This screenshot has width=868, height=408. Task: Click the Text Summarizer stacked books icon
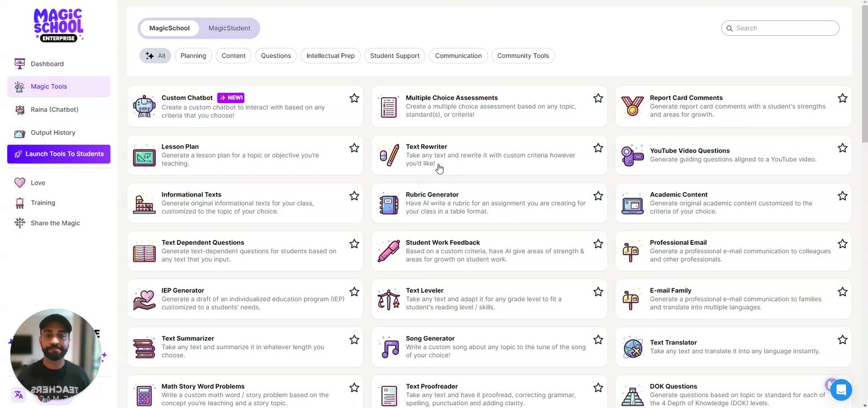pyautogui.click(x=144, y=348)
